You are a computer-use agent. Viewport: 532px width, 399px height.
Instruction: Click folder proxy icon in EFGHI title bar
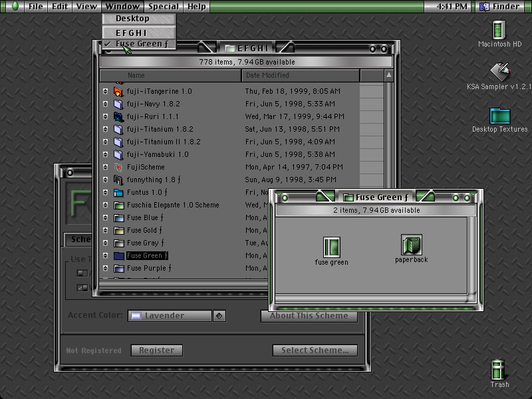pos(230,49)
